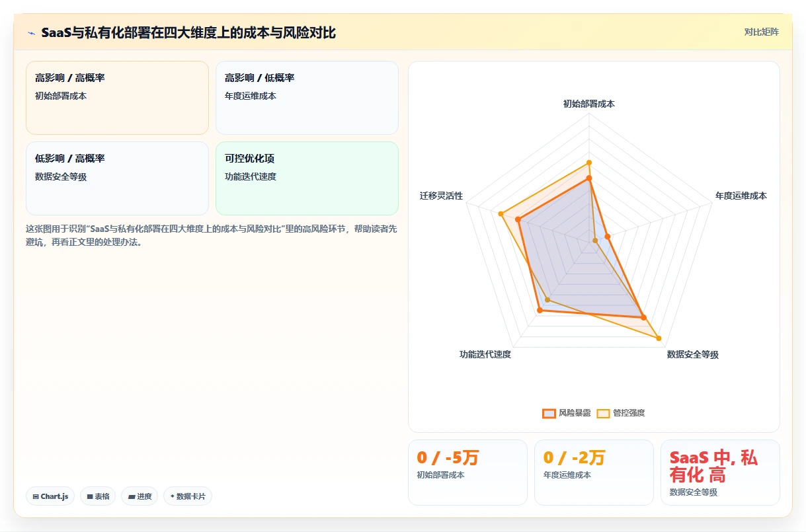Select the 数据卡片 chip

[188, 496]
